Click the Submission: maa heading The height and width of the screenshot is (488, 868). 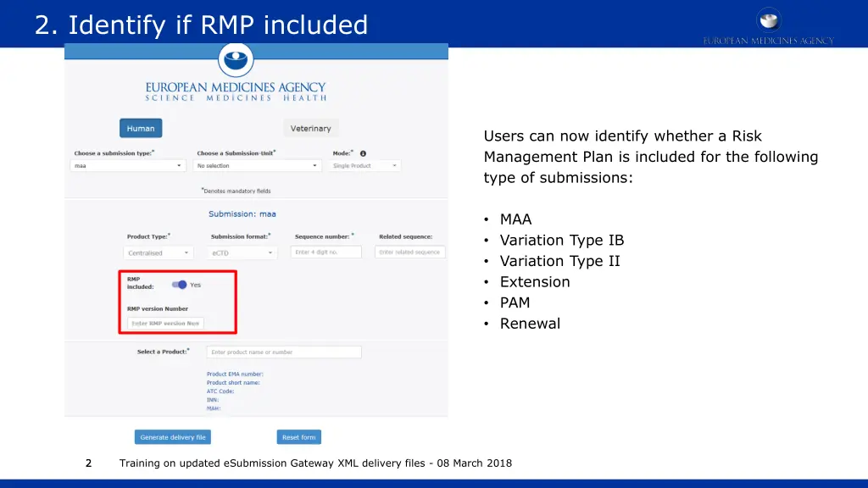point(242,214)
